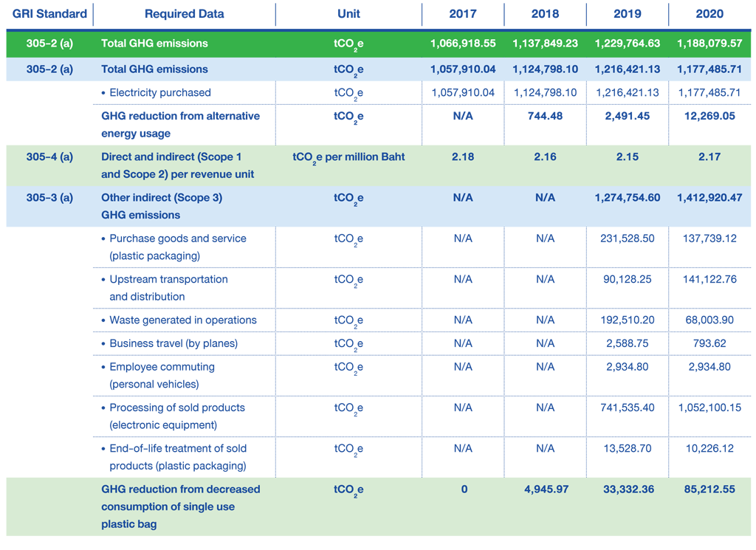The height and width of the screenshot is (550, 756).
Task: Select the value 33,332.36
Action: (x=629, y=489)
